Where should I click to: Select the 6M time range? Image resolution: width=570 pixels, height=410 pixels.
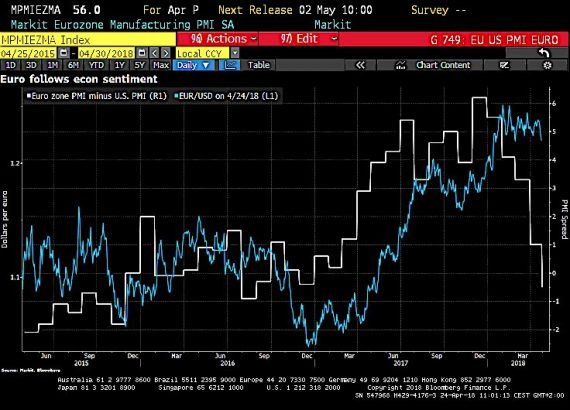coord(73,65)
